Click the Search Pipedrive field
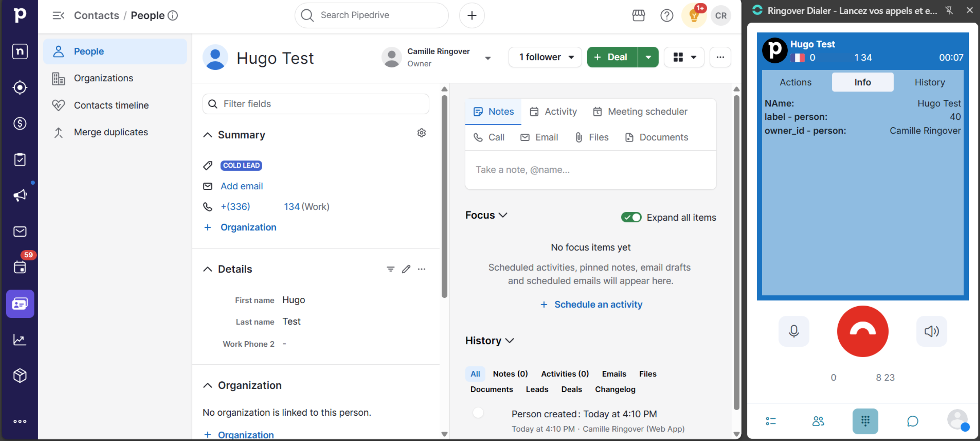The image size is (980, 441). [x=371, y=15]
